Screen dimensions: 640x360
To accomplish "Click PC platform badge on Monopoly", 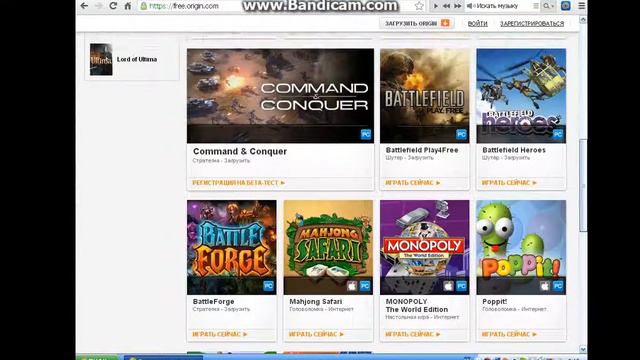I will [461, 286].
